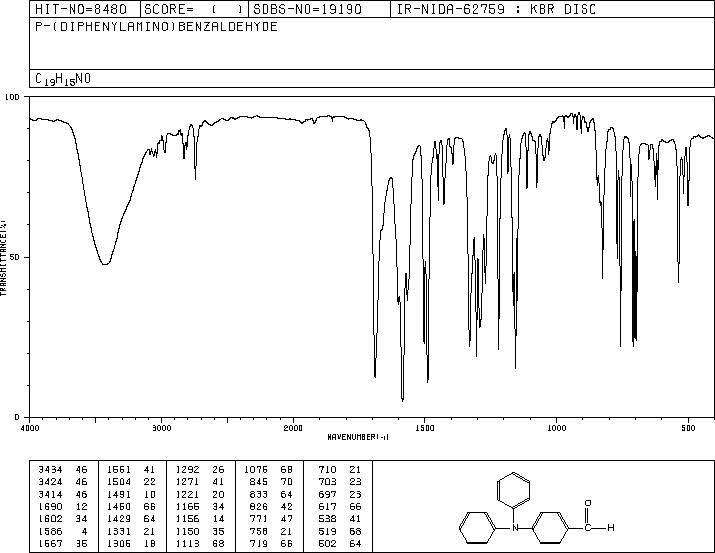715x553 pixels.
Task: Select peak value 1504 in table
Action: tap(119, 482)
